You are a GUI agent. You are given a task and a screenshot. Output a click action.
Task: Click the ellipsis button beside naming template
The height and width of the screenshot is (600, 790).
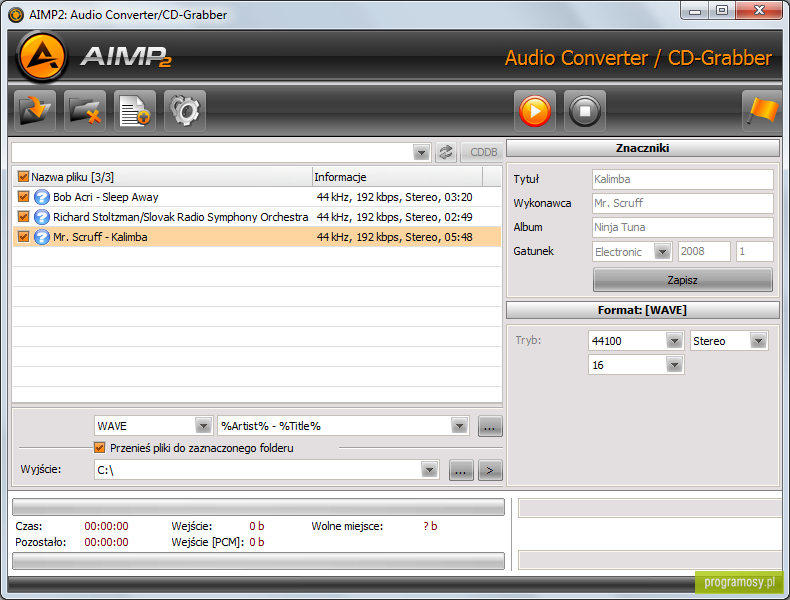click(x=490, y=427)
